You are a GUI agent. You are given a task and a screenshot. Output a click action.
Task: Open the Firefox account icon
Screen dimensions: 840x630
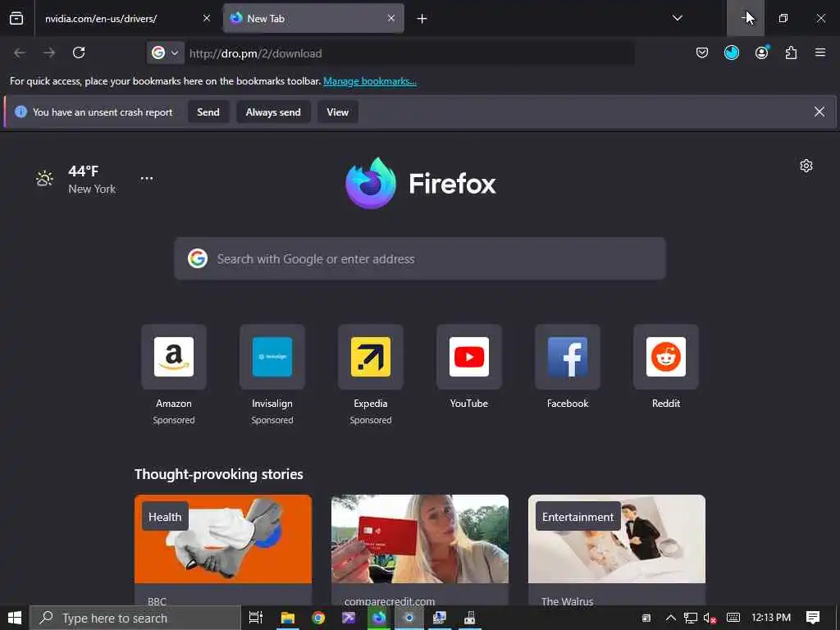click(x=761, y=52)
